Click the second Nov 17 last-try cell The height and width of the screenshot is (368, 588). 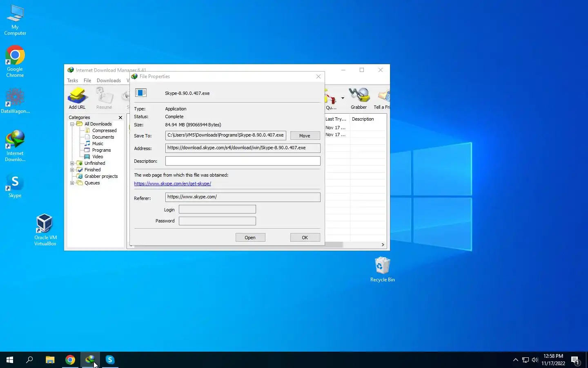click(335, 135)
